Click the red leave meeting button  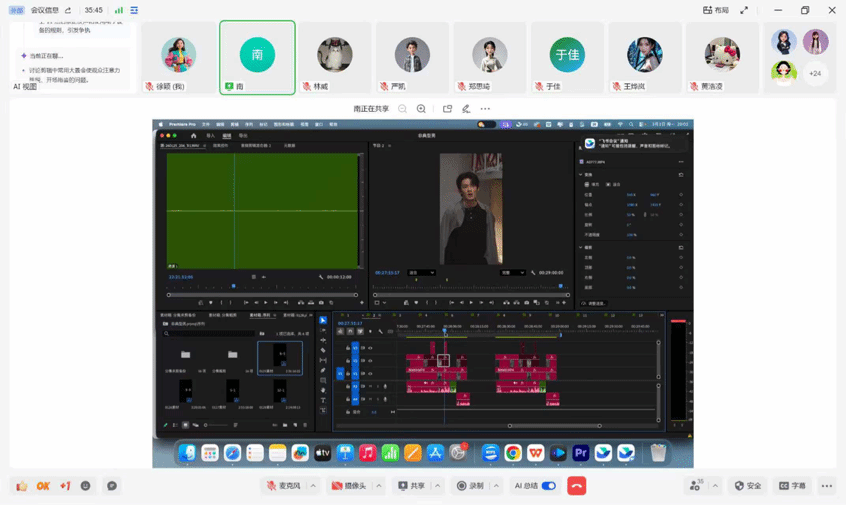pos(576,486)
